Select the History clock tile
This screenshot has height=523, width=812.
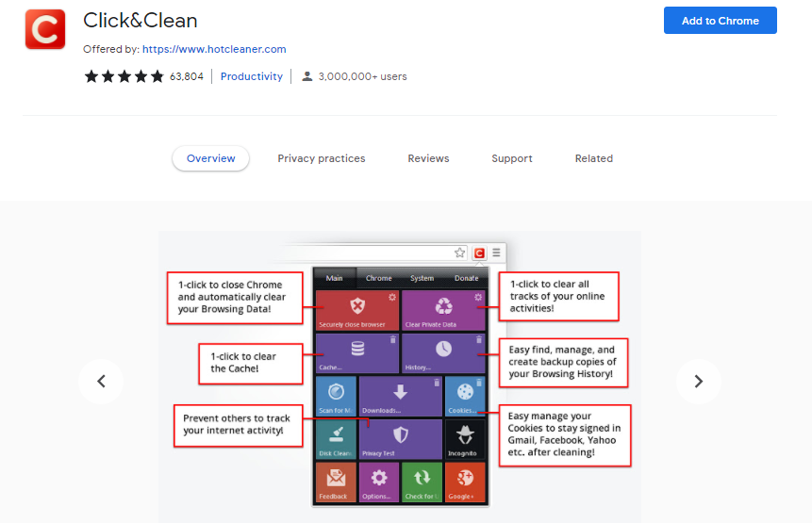(443, 352)
